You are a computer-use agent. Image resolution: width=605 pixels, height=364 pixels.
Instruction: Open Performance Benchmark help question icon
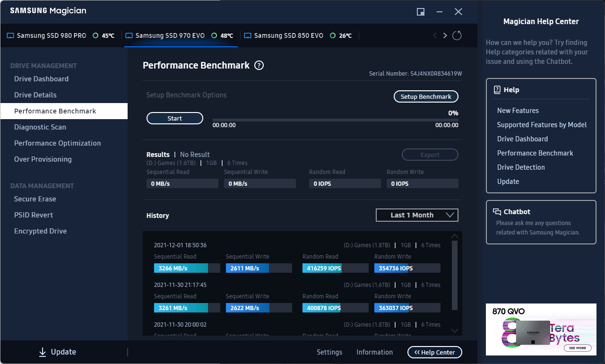tap(259, 66)
